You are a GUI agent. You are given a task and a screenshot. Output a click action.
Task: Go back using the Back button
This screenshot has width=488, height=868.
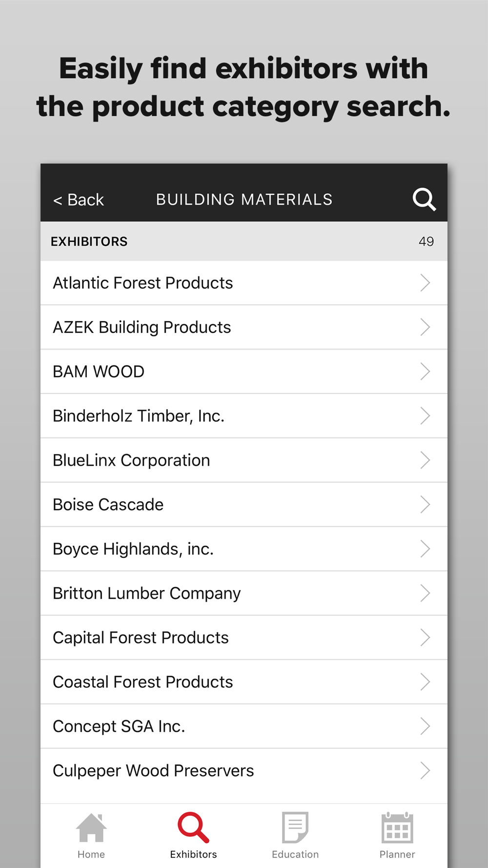[79, 200]
